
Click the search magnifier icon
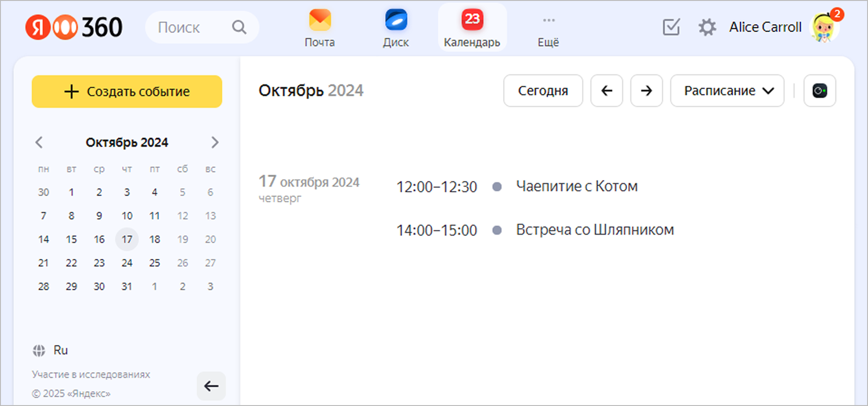[239, 27]
